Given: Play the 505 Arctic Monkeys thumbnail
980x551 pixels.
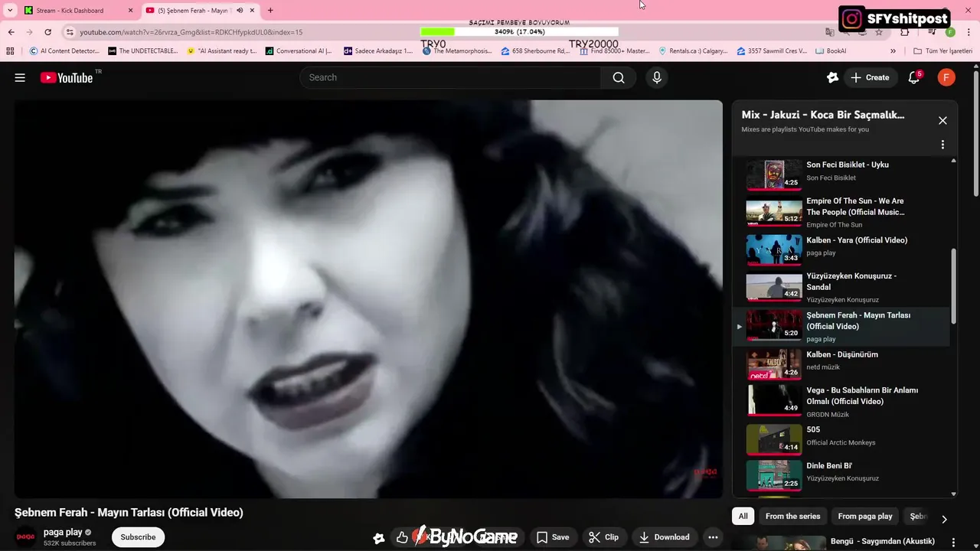Looking at the screenshot, I should [774, 439].
